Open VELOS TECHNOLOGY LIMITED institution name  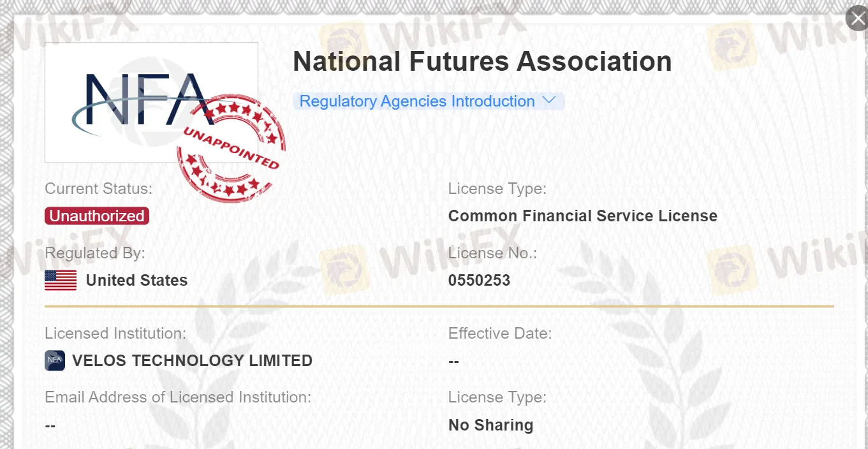(192, 360)
